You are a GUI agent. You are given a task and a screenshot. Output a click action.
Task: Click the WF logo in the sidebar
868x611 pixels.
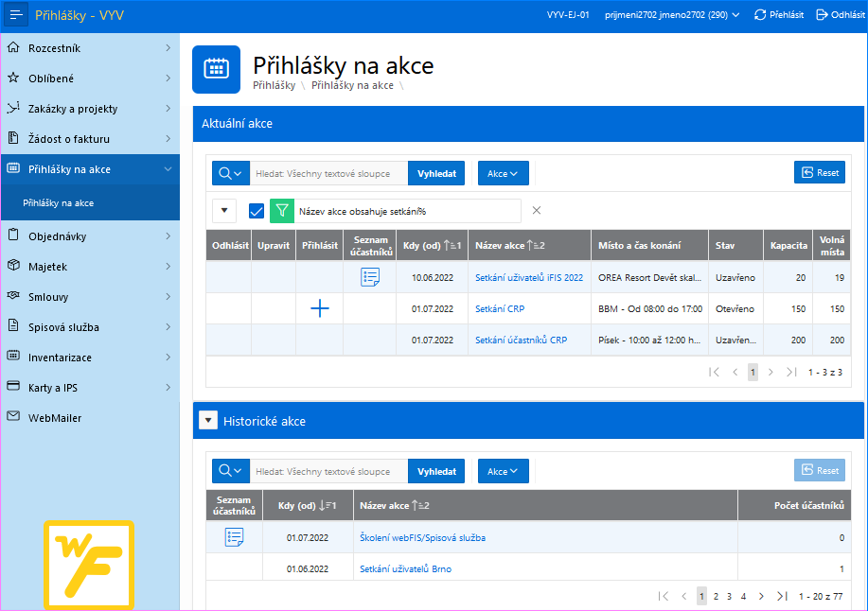coord(89,564)
